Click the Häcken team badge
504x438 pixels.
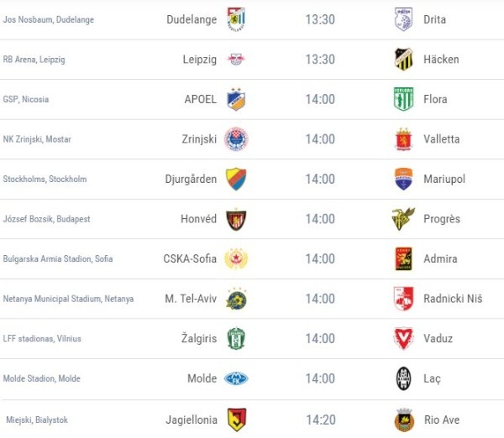pos(404,60)
